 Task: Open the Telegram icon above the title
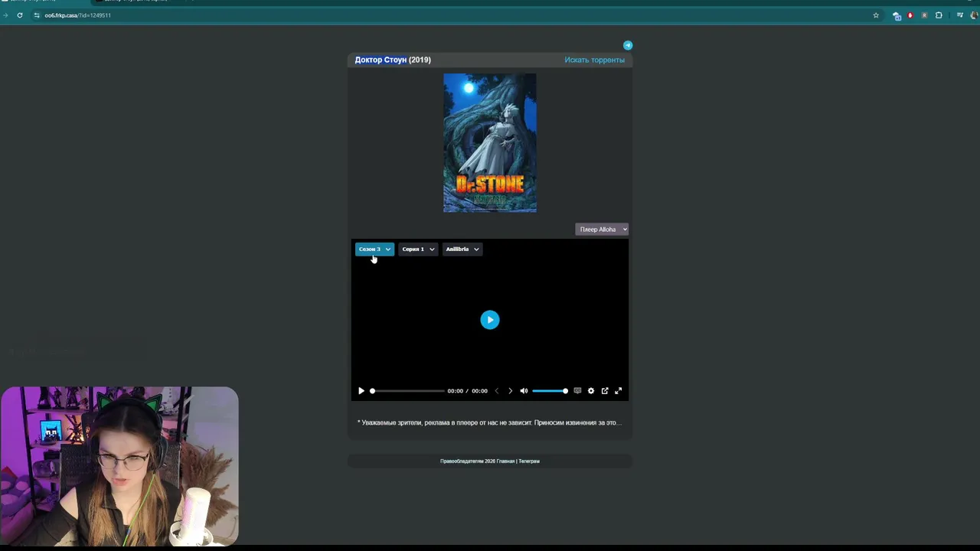pyautogui.click(x=628, y=45)
